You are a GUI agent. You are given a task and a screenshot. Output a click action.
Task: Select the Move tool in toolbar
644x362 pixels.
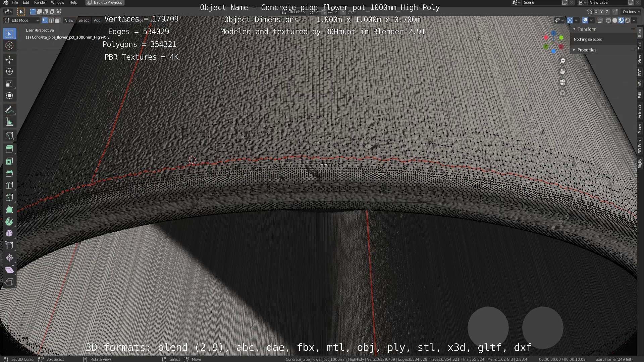click(9, 60)
